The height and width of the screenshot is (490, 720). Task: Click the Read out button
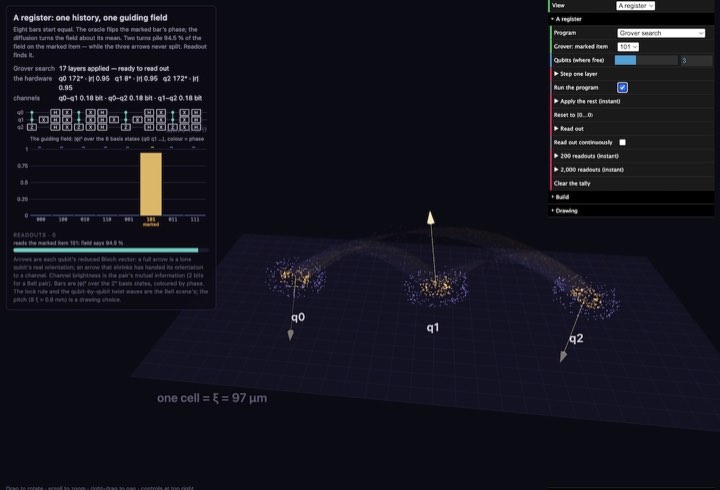point(631,129)
